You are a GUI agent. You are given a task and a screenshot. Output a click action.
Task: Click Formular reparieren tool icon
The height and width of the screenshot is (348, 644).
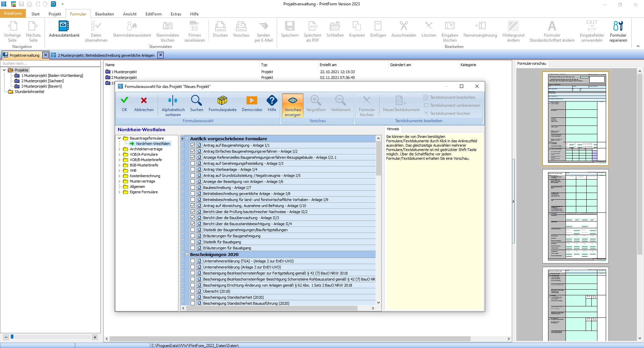click(618, 26)
